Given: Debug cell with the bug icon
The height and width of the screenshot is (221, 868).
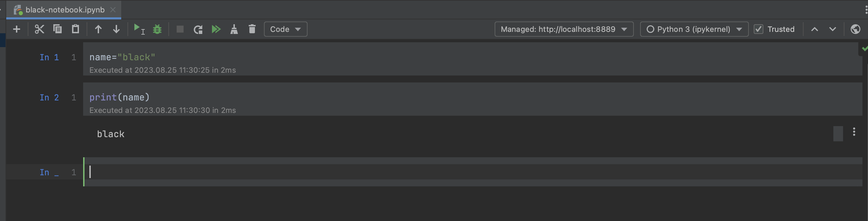Looking at the screenshot, I should click(x=157, y=29).
